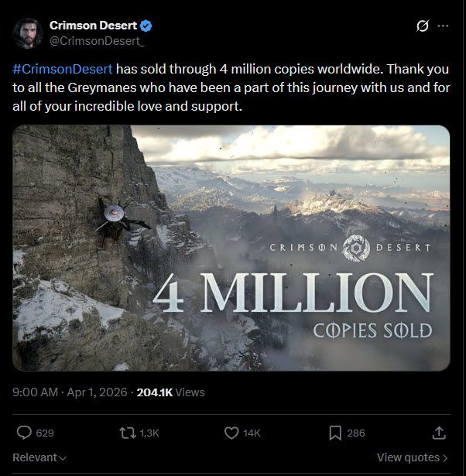
Task: Open the three-dot more options menu
Action: pos(443,26)
